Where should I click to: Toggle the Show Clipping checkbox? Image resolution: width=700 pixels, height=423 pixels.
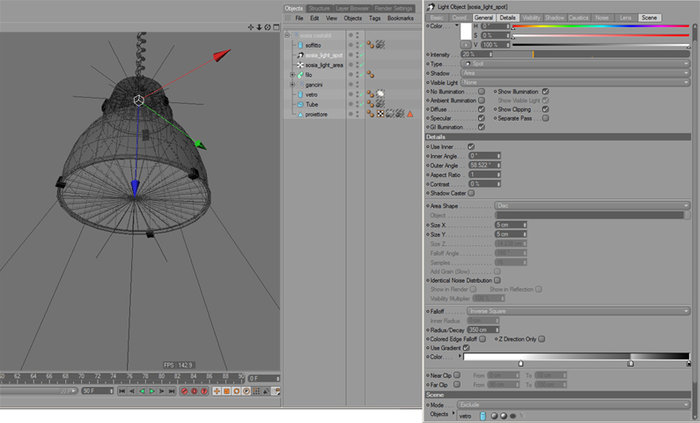pos(546,109)
